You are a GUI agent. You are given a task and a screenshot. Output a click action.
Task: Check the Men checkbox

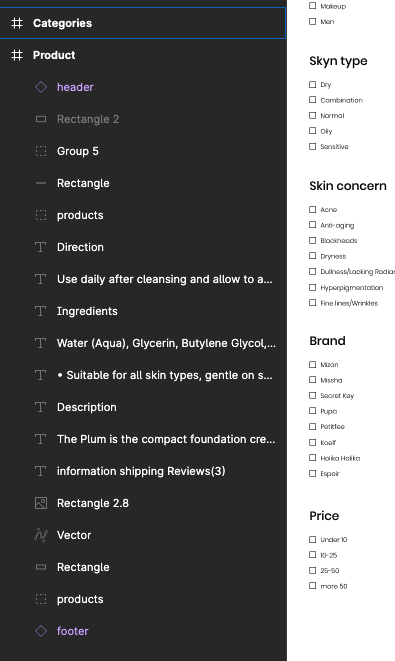312,21
